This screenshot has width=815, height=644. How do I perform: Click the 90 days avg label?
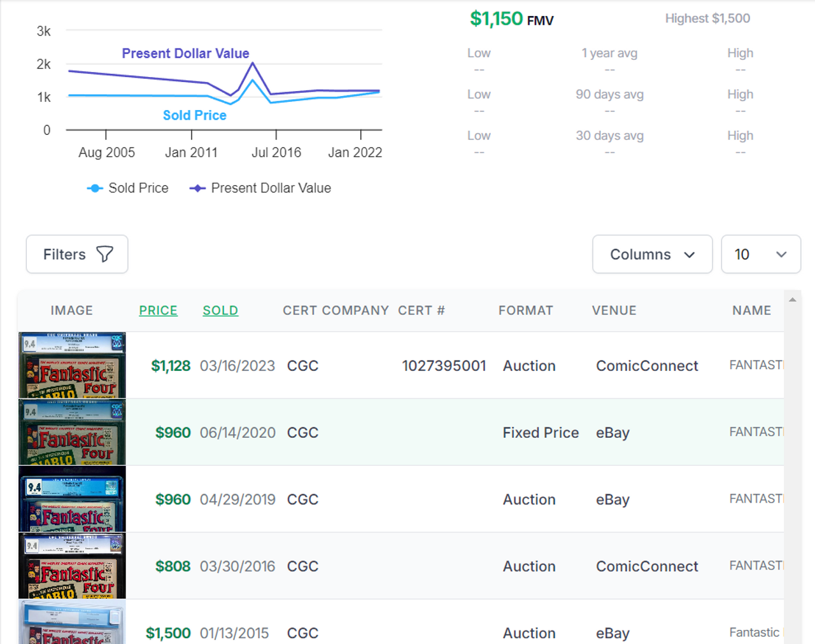coord(609,94)
